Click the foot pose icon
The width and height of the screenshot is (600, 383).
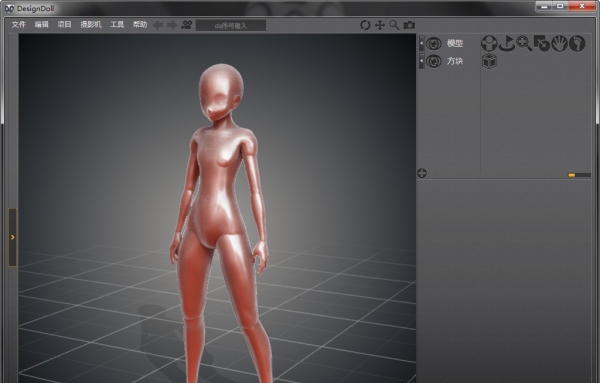click(577, 44)
